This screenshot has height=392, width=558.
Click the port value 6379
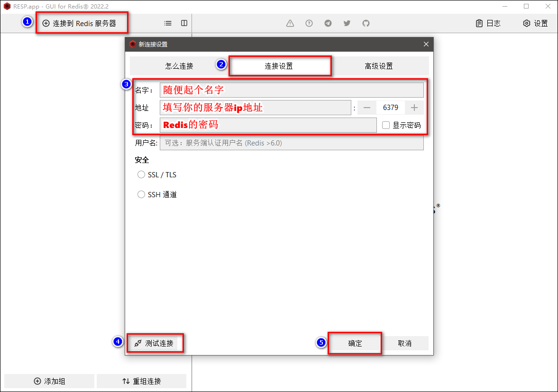(x=390, y=108)
